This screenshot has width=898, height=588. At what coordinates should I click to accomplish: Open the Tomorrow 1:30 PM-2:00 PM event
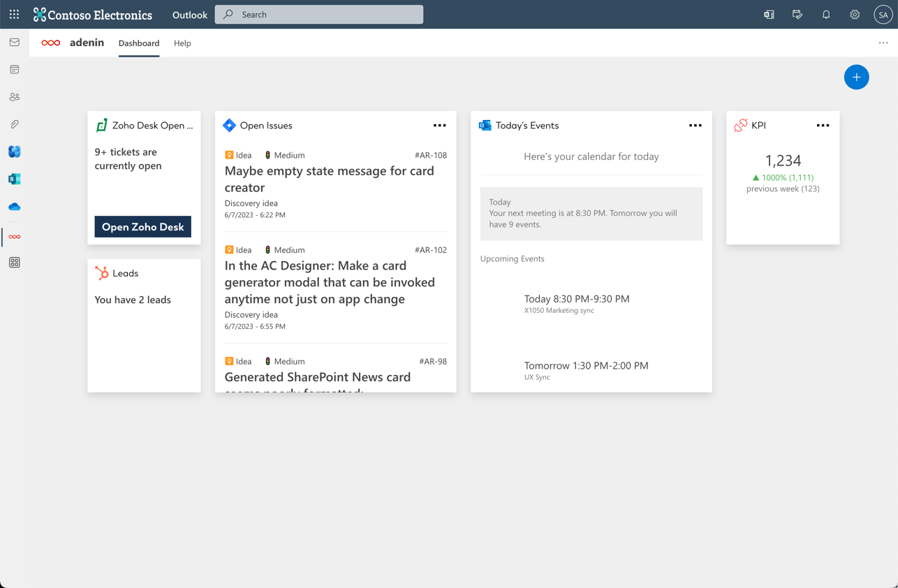pyautogui.click(x=587, y=365)
